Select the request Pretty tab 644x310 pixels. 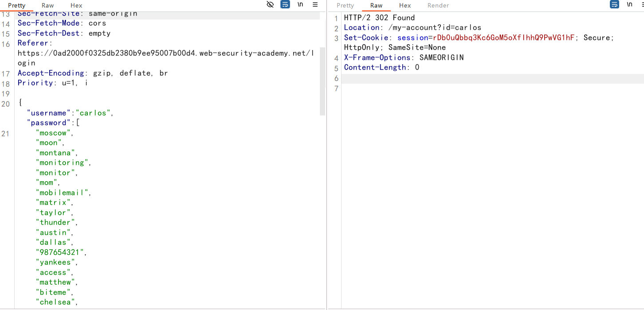tap(17, 5)
